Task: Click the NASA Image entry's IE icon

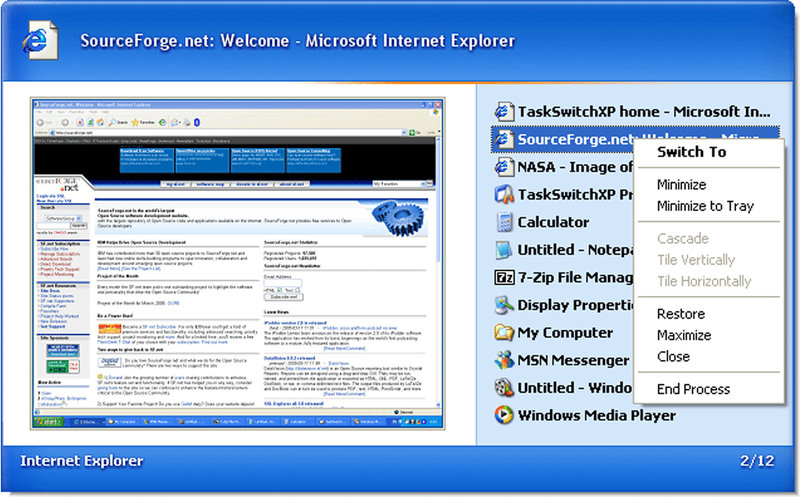Action: (x=504, y=166)
